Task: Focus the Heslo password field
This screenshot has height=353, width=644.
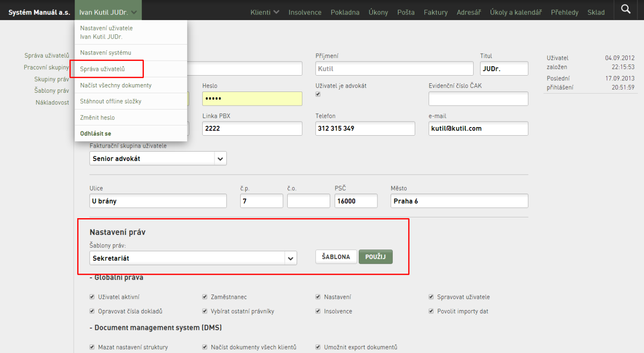Action: 252,99
